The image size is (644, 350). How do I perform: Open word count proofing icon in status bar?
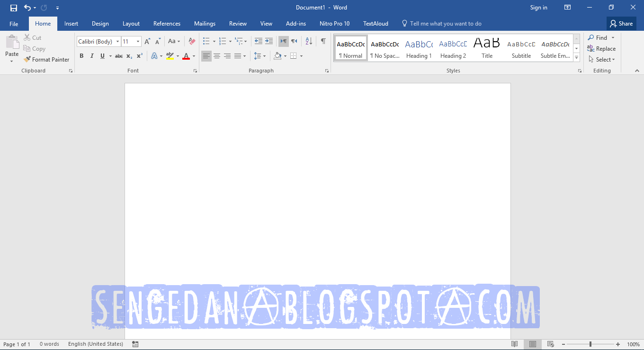click(135, 344)
